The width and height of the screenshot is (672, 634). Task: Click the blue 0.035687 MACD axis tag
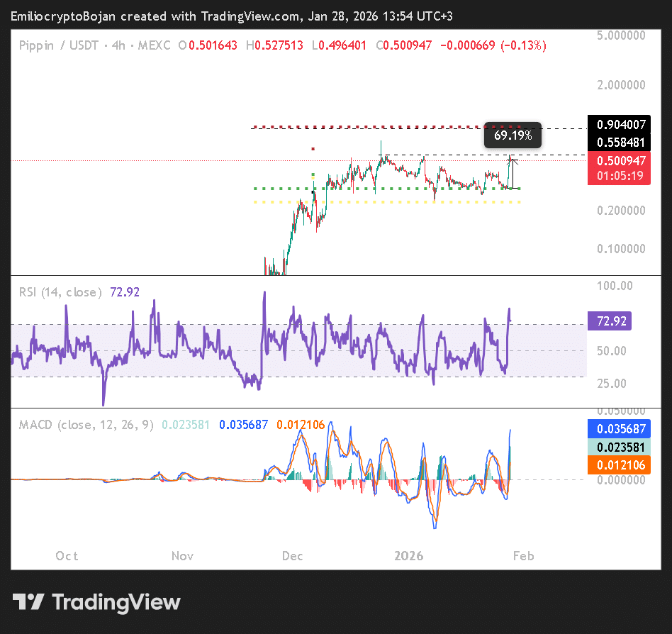pos(620,429)
